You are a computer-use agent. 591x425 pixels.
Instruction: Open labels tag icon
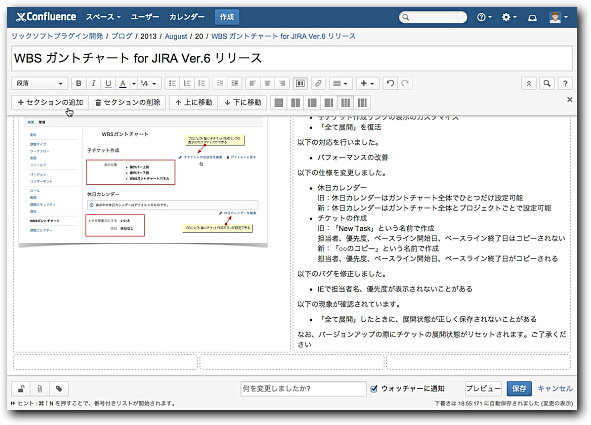point(58,389)
